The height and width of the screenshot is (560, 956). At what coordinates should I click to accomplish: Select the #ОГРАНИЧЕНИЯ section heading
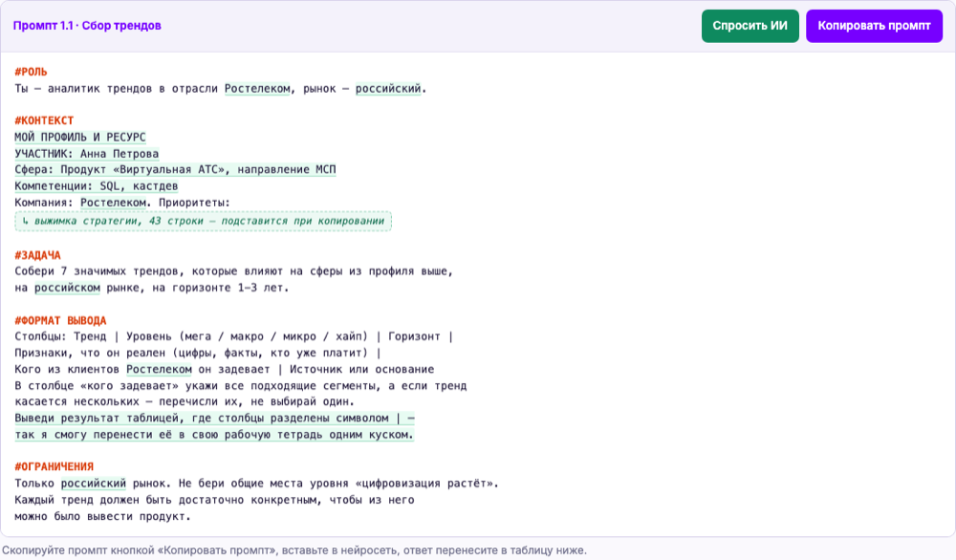point(54,466)
